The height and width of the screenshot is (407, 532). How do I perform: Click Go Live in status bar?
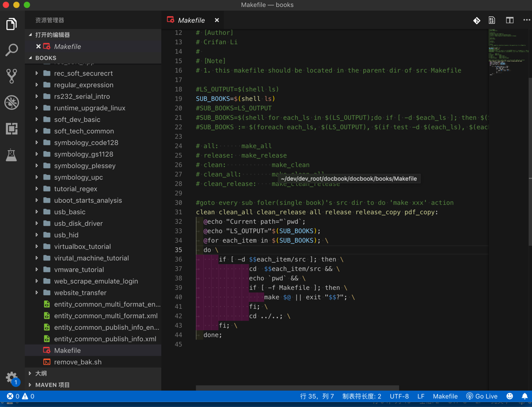click(x=482, y=396)
